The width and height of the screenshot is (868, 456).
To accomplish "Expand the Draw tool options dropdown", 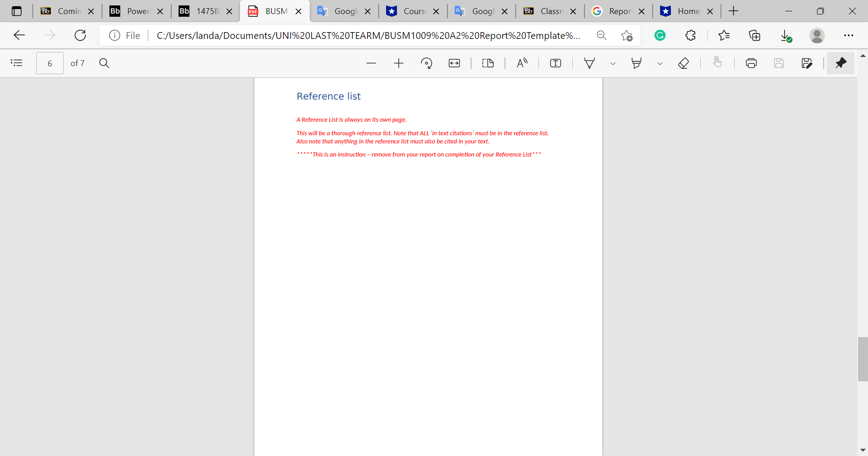I will [613, 63].
